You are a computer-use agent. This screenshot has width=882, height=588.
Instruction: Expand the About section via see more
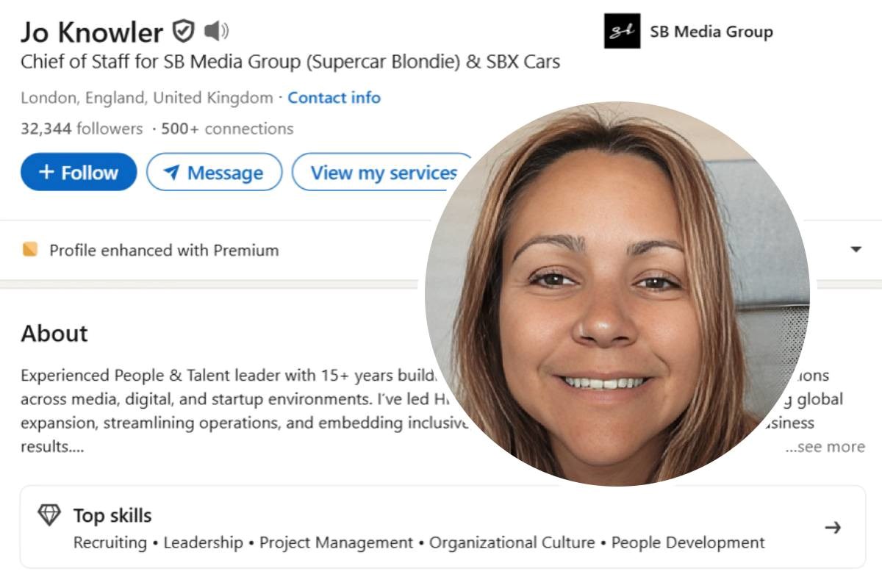click(823, 446)
